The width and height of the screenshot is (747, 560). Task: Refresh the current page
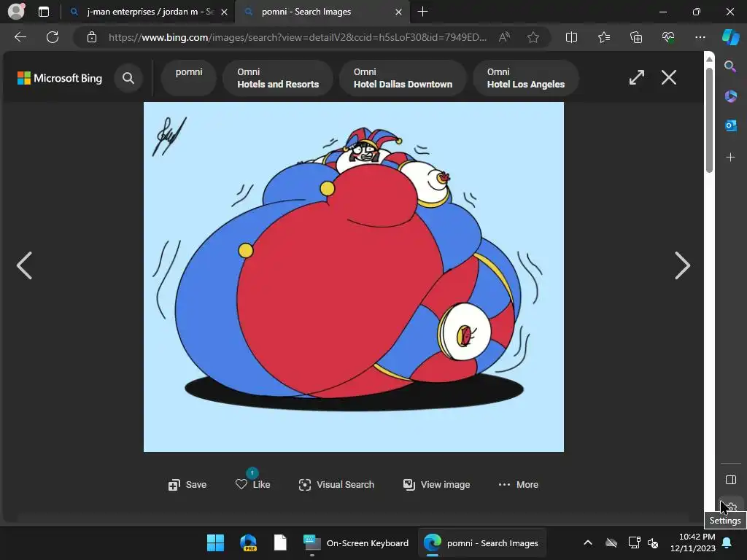click(53, 37)
